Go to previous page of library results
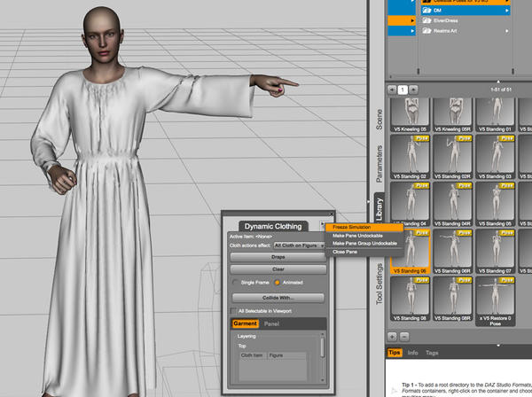Image resolution: width=532 pixels, height=397 pixels. click(x=392, y=90)
